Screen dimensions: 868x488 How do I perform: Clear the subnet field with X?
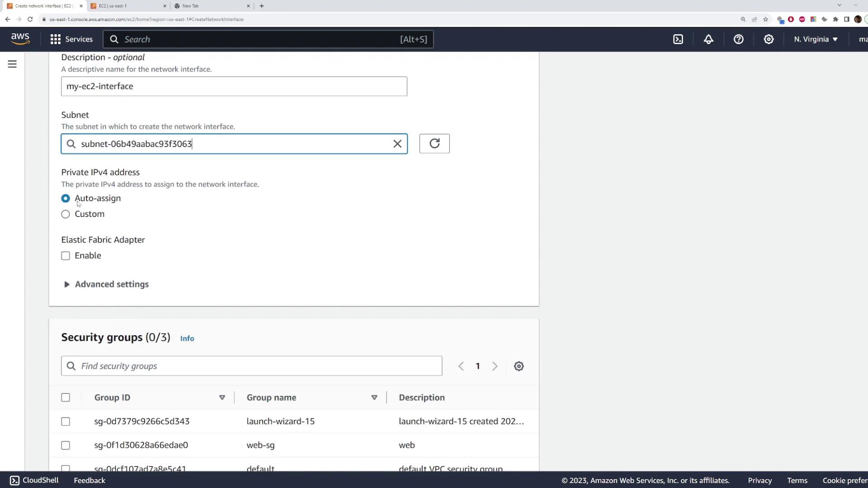pos(397,144)
